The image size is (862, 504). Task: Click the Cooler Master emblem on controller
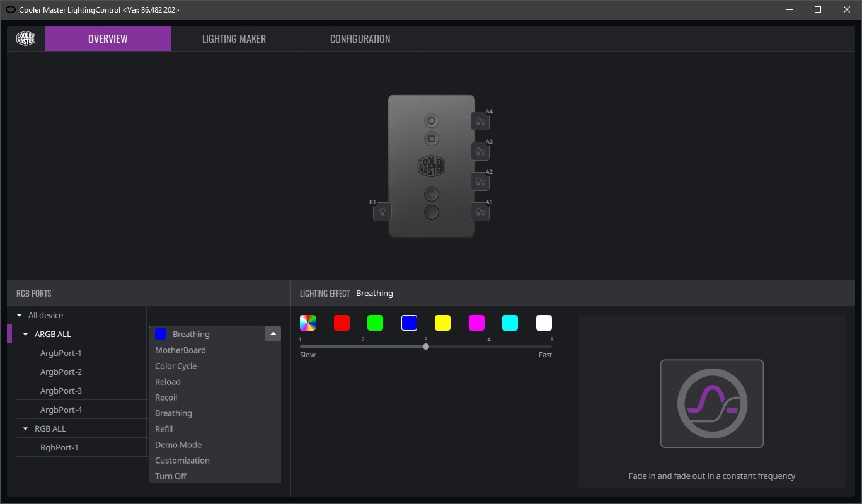(432, 166)
